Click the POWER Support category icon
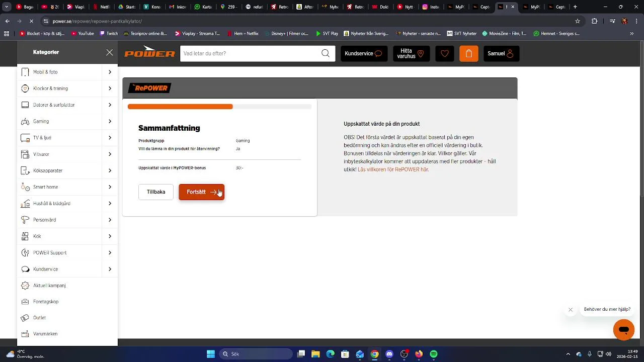 click(x=25, y=253)
